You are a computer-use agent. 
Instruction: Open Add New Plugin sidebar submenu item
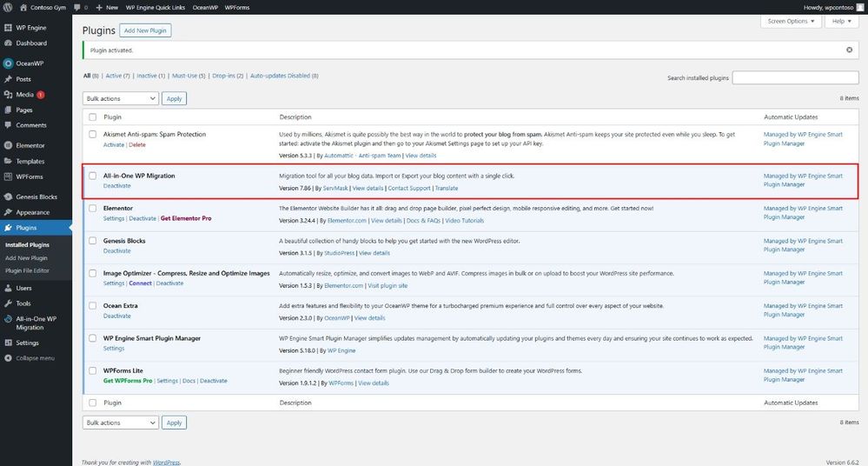pyautogui.click(x=26, y=258)
